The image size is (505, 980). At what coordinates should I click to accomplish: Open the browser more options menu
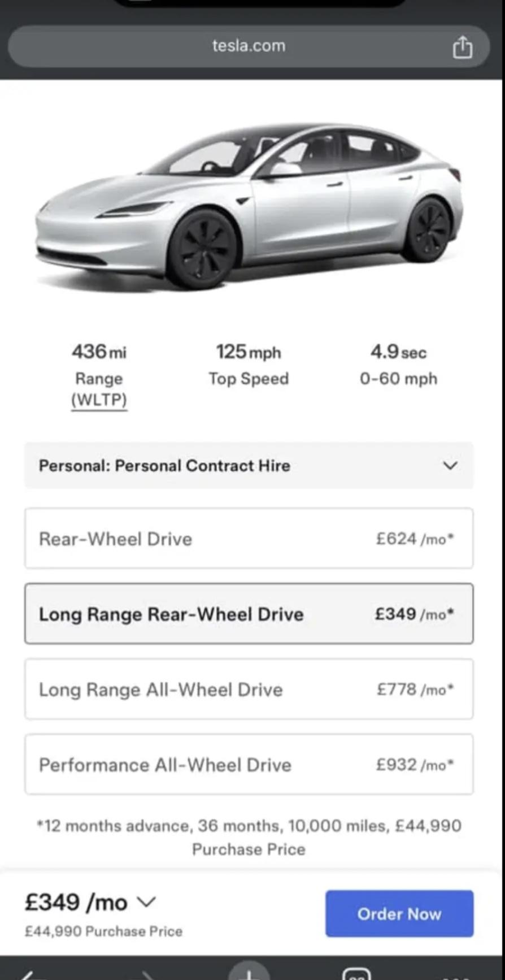(x=456, y=977)
